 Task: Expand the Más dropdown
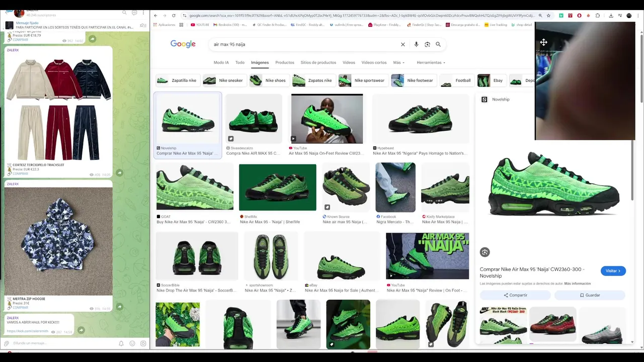[398, 62]
